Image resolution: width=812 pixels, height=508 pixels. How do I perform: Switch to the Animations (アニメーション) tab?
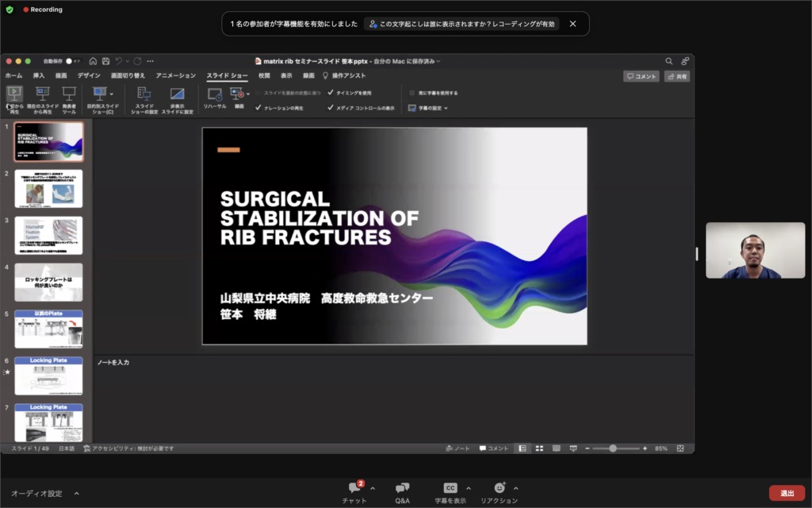click(x=175, y=75)
